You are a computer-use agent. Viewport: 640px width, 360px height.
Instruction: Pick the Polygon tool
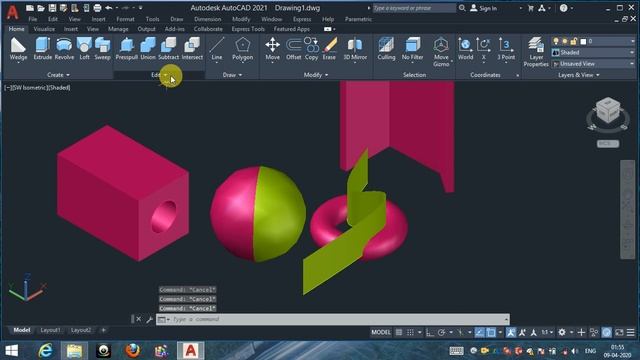(242, 49)
